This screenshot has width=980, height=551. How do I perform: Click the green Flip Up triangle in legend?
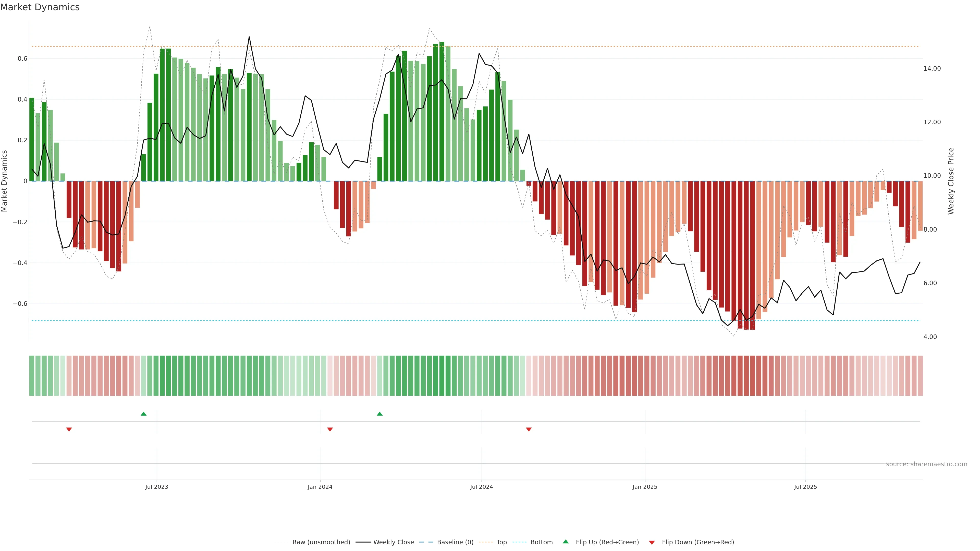pos(566,542)
